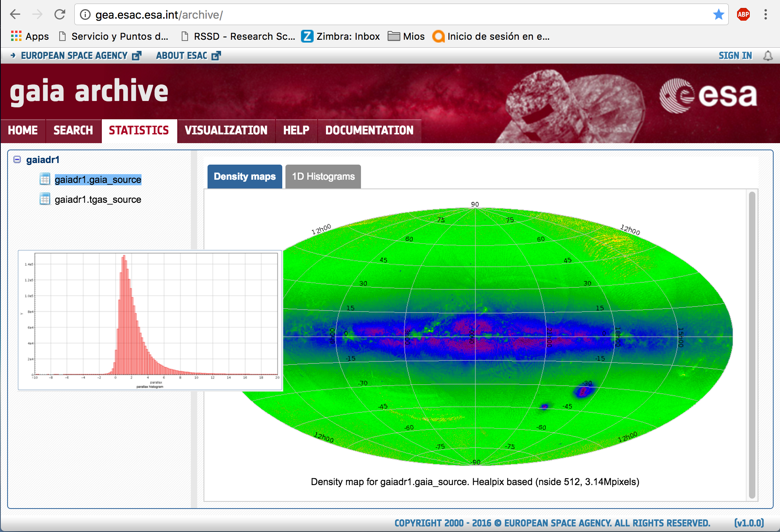The width and height of the screenshot is (780, 532).
Task: Switch to the Density maps tab
Action: tap(245, 177)
